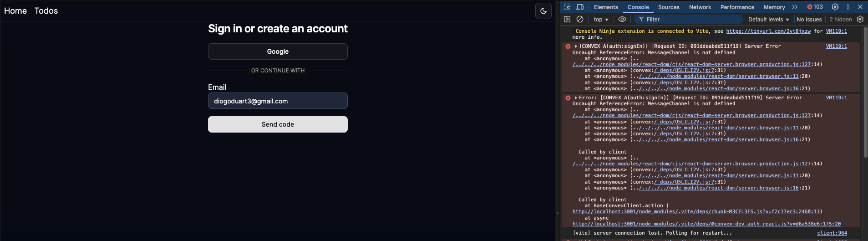Switch to the Network tab
Screen dimensions: 868x241
(700, 7)
